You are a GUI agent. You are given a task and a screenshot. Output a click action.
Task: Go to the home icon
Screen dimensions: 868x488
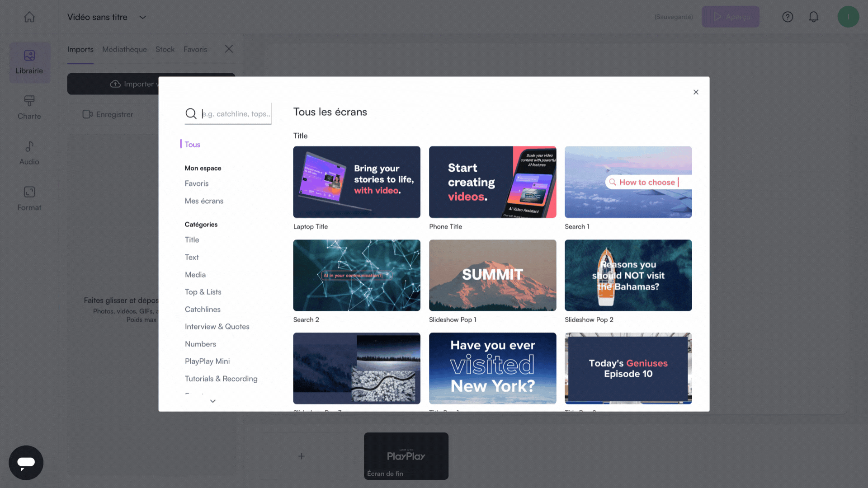[29, 17]
